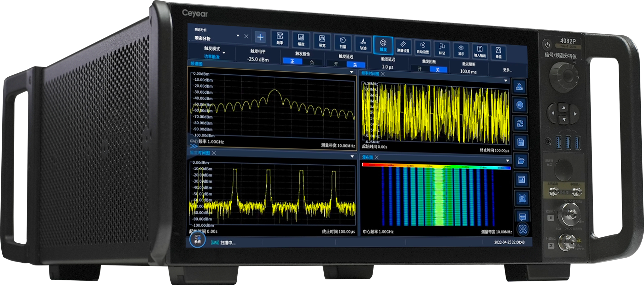
Task: Open the 显示 (Display) eye icon
Action: point(461,50)
